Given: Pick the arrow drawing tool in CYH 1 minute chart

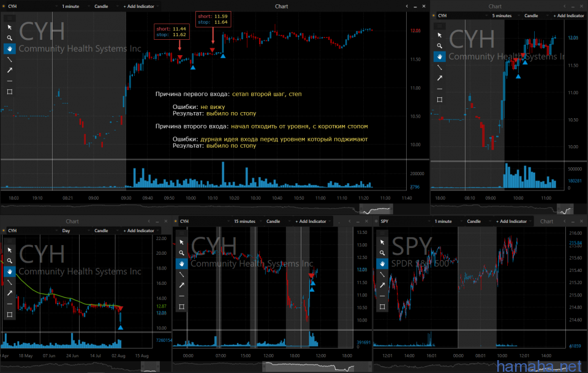Looking at the screenshot, I should tap(10, 70).
